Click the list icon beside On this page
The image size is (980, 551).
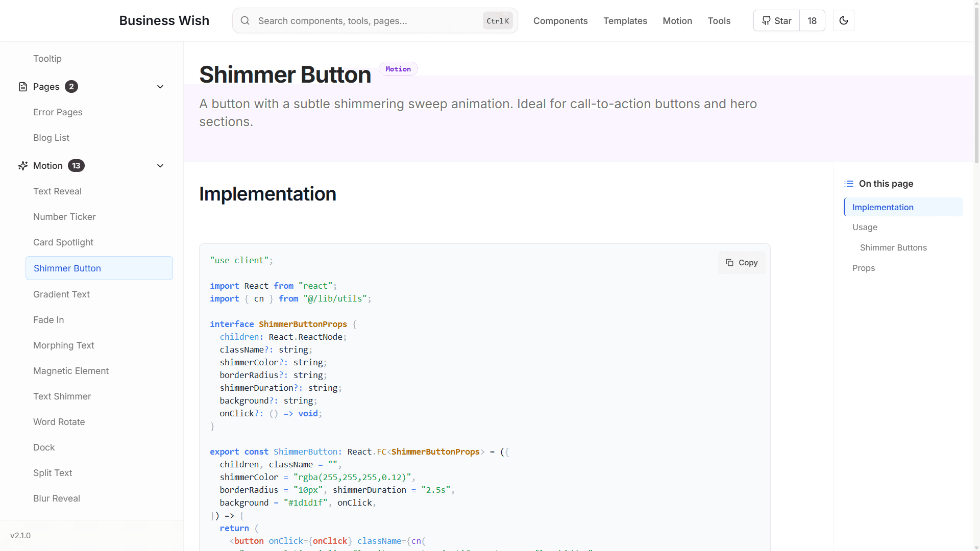click(x=849, y=183)
